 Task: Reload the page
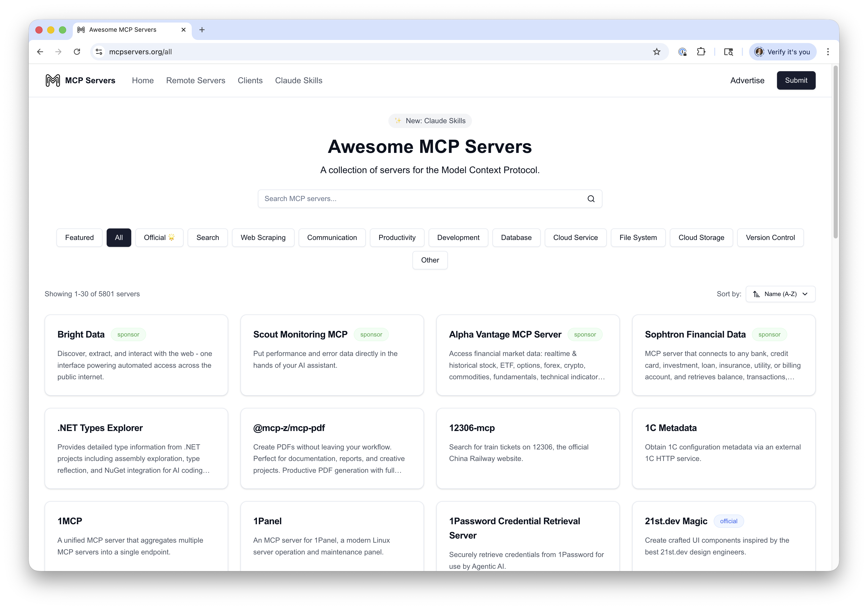coord(77,52)
